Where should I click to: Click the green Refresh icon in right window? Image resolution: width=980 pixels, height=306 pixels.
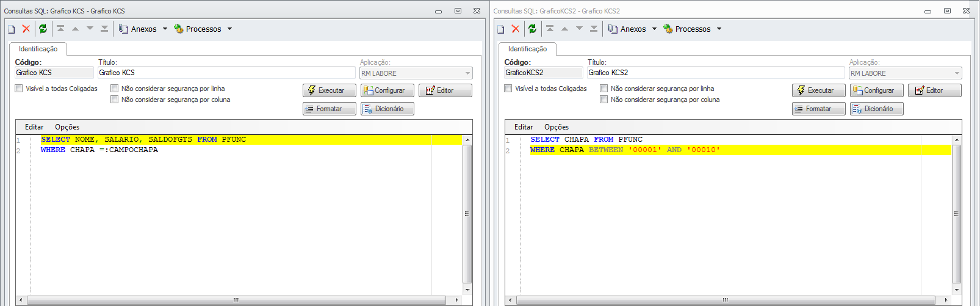coord(532,29)
